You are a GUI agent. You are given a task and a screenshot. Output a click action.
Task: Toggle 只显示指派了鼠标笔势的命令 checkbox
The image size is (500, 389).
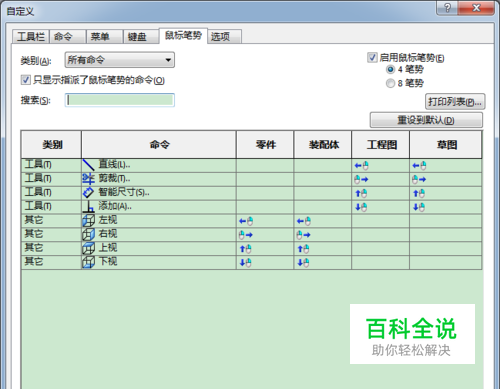point(26,80)
